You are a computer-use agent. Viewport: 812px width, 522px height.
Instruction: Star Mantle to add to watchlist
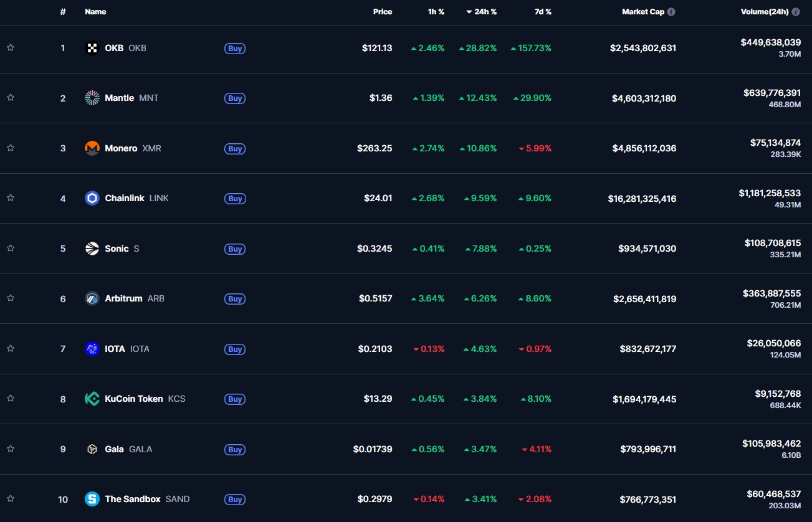click(x=11, y=97)
